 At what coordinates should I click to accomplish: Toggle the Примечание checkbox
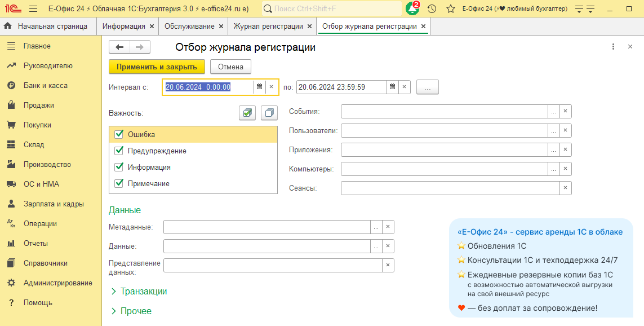pyautogui.click(x=119, y=183)
